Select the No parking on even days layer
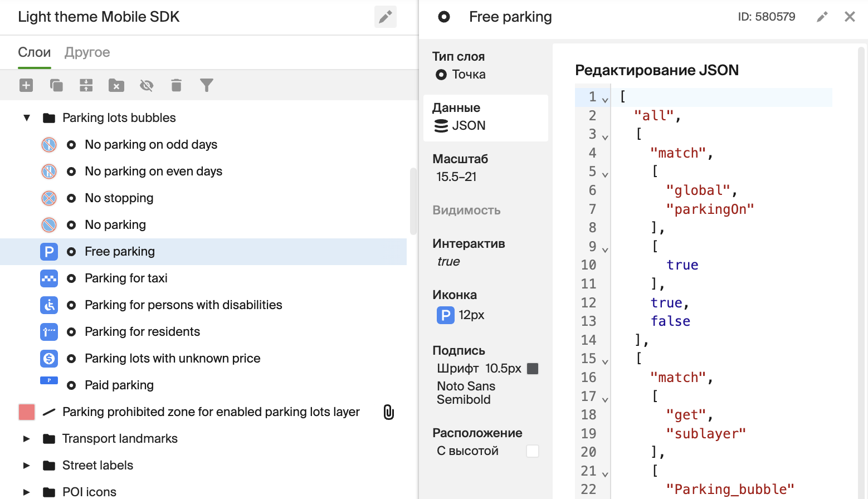 point(203,171)
